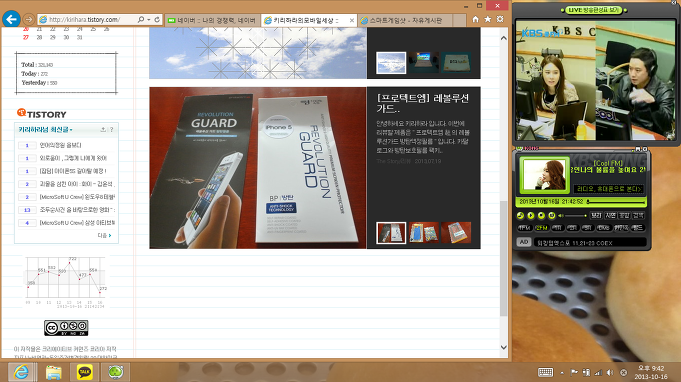Select the sky thumbnail in upper post card
Viewport: 681px width, 382px height.
(391, 63)
